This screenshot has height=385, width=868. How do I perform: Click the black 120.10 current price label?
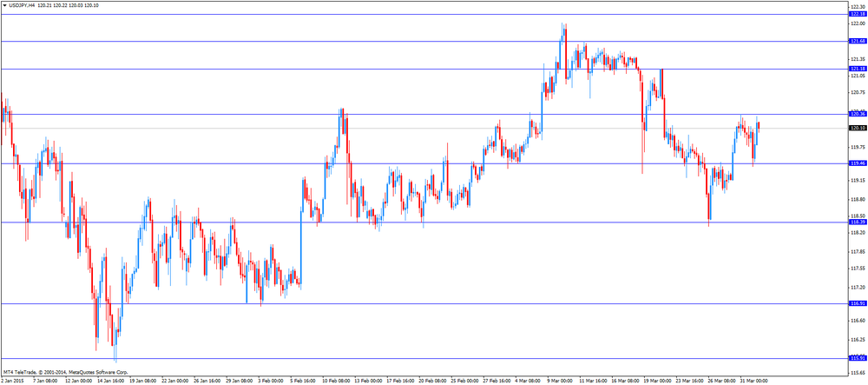coord(857,128)
